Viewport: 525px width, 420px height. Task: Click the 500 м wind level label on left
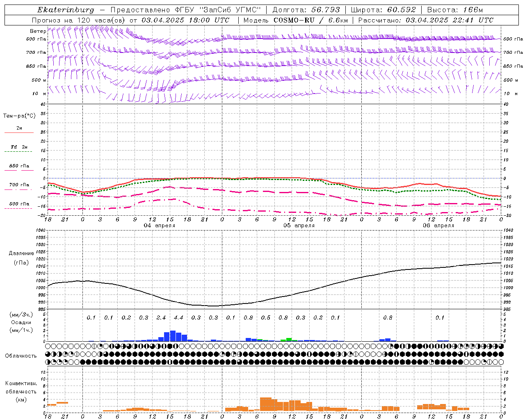click(39, 80)
